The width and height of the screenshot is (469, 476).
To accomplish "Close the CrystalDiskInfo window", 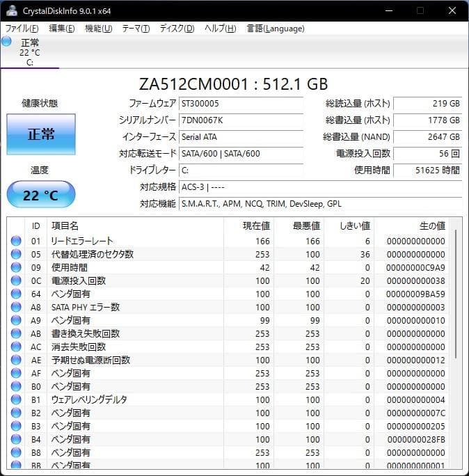I will click(452, 10).
